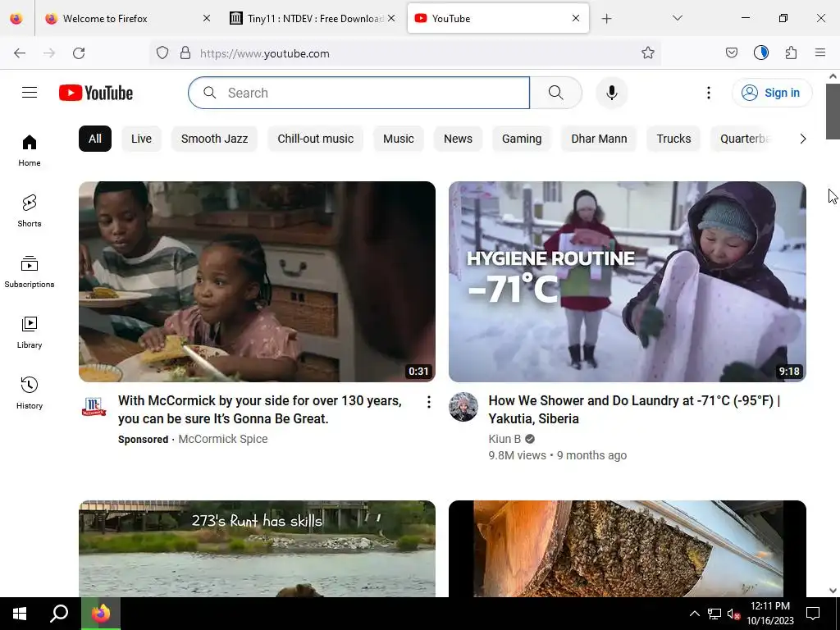Select the All category chip
840x630 pixels.
coord(95,139)
